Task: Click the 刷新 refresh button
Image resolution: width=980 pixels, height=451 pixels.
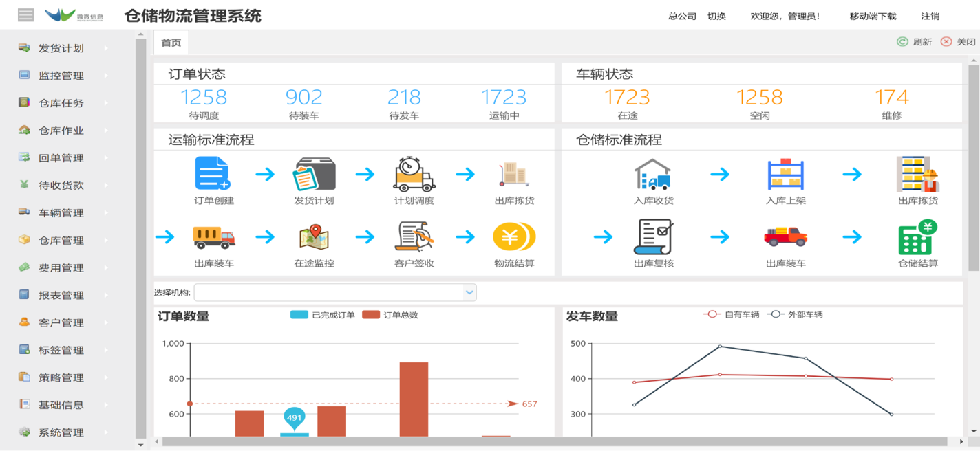Action: pyautogui.click(x=915, y=42)
